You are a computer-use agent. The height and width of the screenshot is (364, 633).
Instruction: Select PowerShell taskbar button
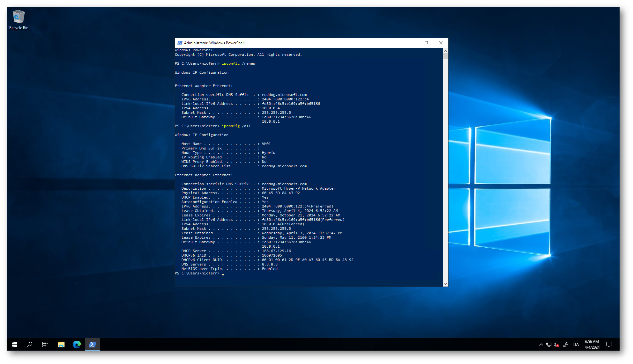click(92, 344)
